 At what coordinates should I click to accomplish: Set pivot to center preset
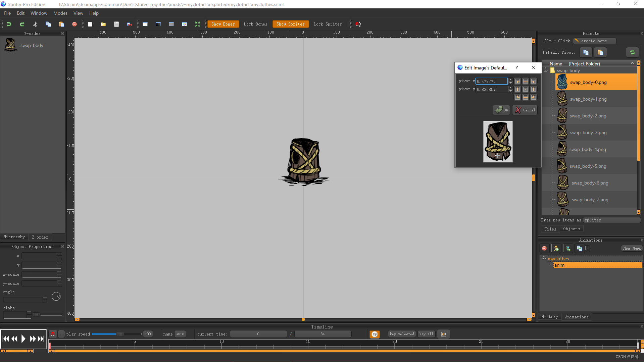[526, 89]
